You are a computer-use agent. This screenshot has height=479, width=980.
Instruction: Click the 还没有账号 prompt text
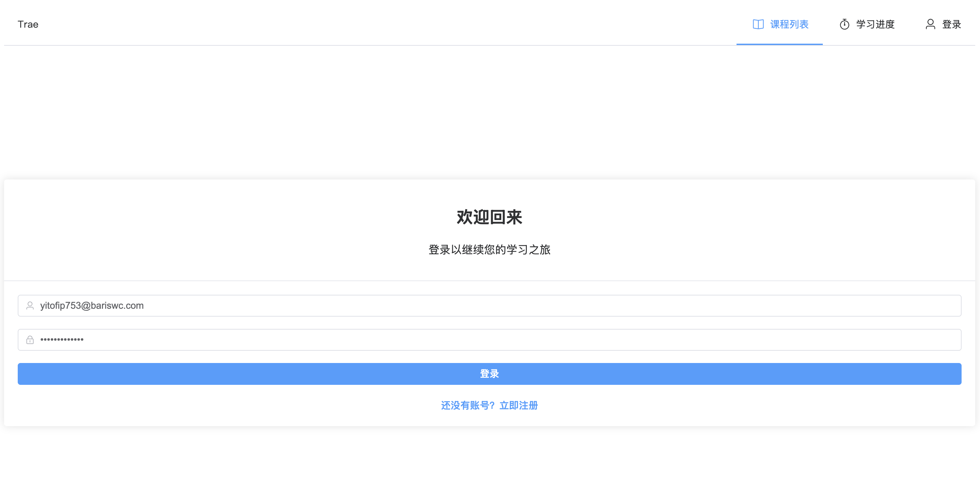click(467, 406)
